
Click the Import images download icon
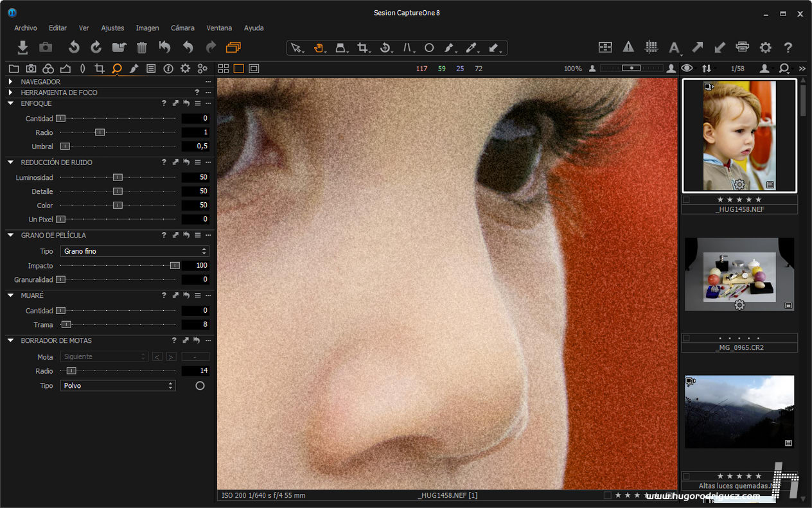click(x=22, y=48)
